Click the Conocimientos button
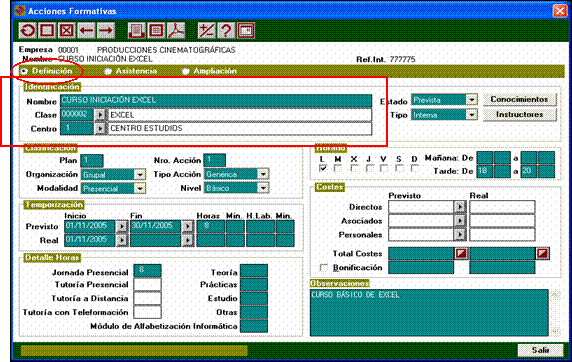Screen dimensions: 572x362 519,99
